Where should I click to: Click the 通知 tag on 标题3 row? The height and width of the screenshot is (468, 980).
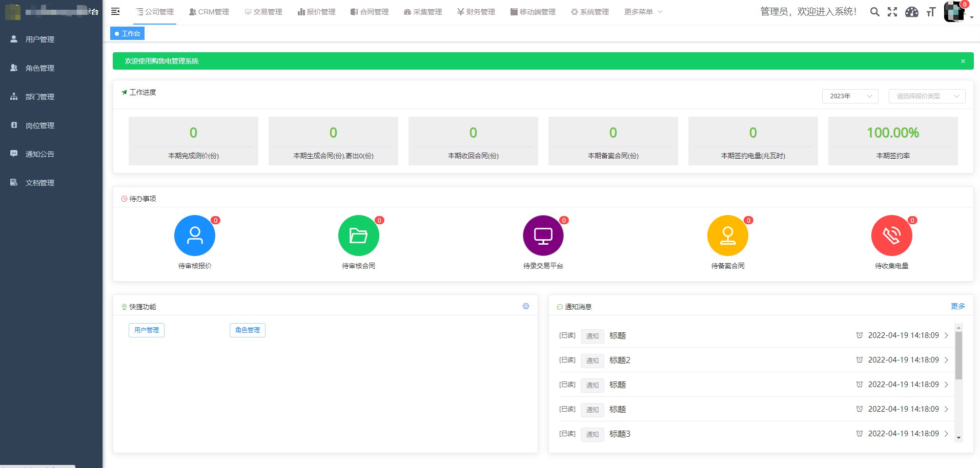click(x=593, y=434)
